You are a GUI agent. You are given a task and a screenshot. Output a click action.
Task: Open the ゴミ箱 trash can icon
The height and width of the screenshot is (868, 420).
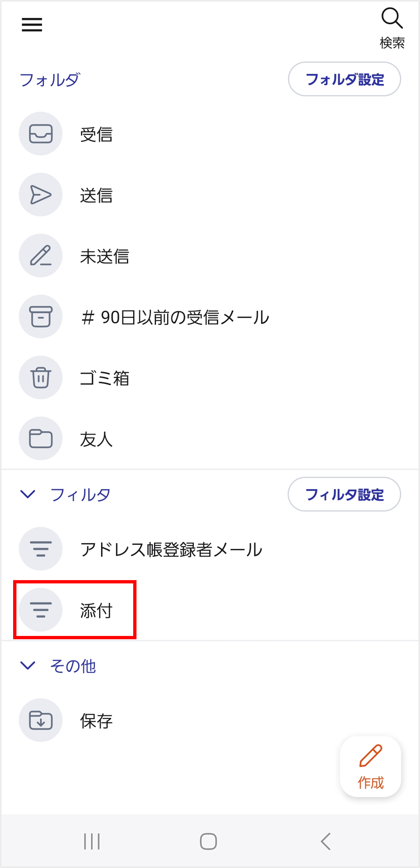click(x=41, y=377)
